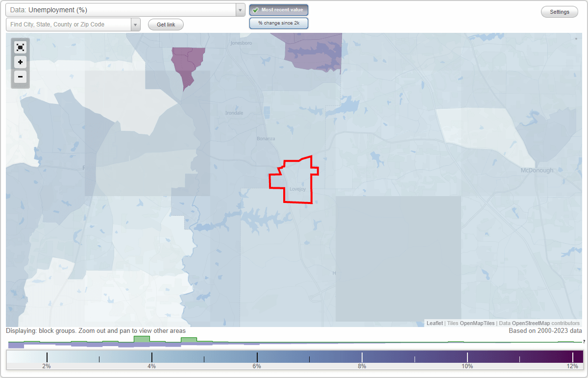Viewport: 588px width, 378px height.
Task: Zoom out using the minus icon
Action: (x=20, y=77)
